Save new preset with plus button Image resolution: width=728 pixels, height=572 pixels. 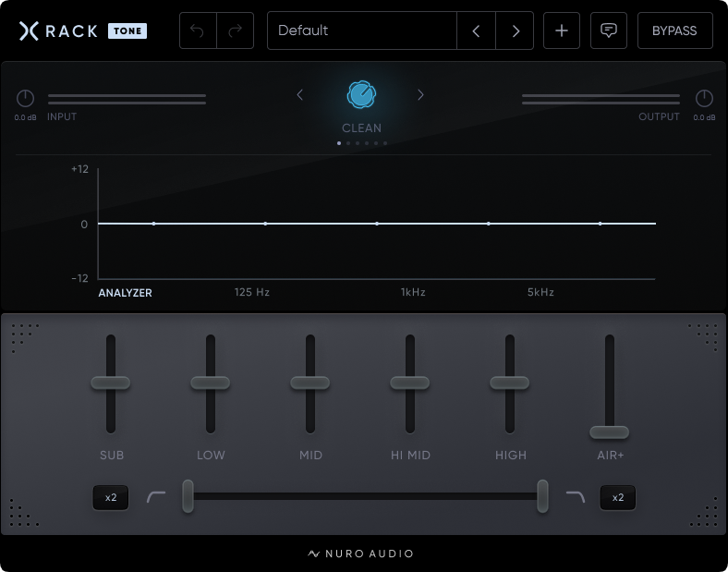[562, 30]
